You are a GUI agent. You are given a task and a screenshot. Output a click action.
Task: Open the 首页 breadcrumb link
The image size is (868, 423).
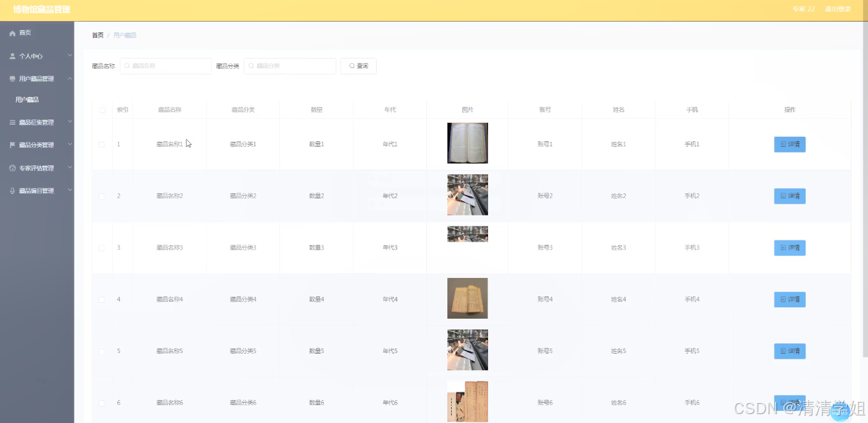97,35
